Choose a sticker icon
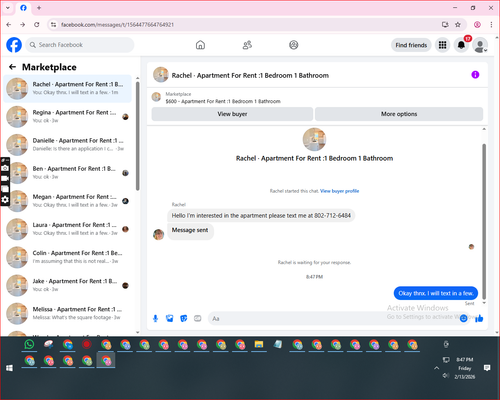 184,318
